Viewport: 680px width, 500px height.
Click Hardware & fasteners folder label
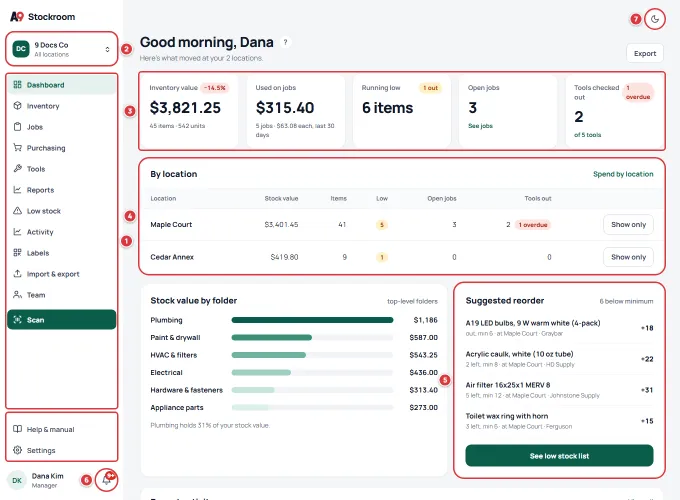click(x=186, y=390)
